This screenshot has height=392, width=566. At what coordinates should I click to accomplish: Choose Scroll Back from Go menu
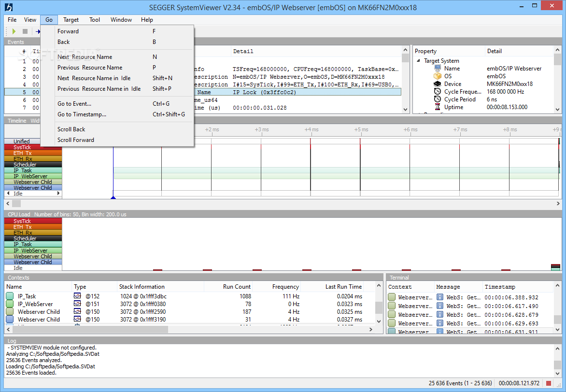117,129
